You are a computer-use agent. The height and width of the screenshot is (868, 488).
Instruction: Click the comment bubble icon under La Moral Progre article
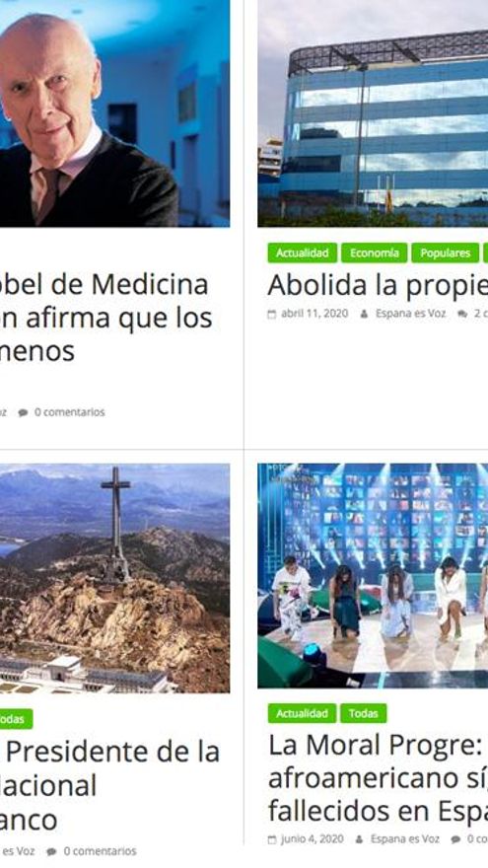tap(455, 839)
